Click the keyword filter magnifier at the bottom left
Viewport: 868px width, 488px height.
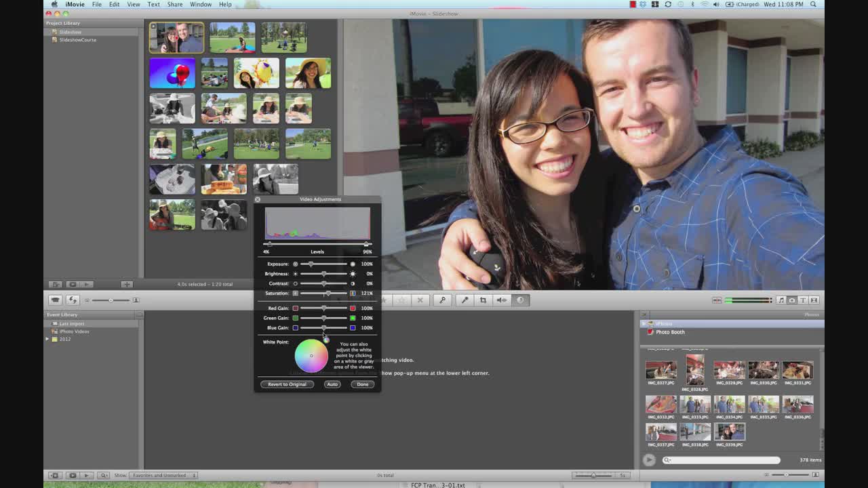[103, 475]
